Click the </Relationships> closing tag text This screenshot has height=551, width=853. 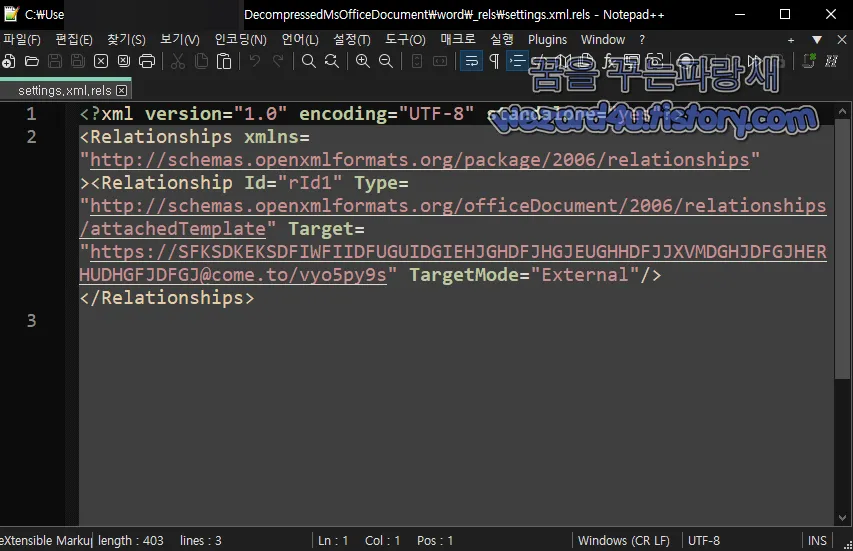point(167,298)
